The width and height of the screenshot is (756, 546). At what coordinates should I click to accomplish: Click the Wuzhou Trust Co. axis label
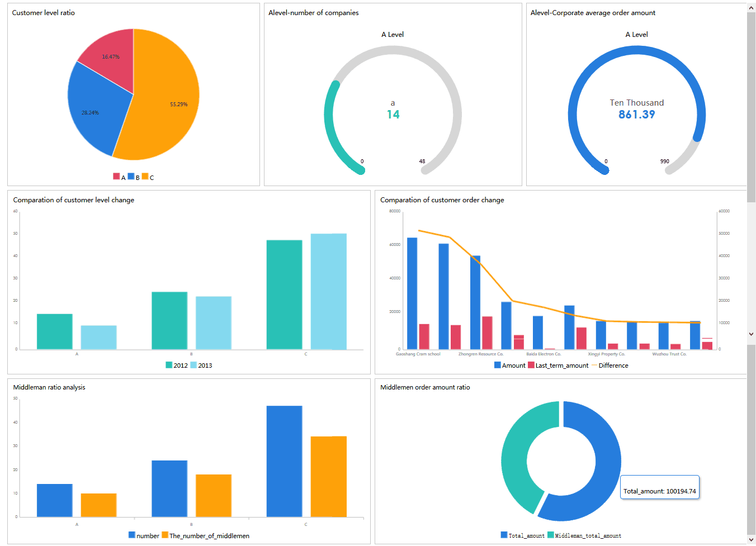[669, 354]
